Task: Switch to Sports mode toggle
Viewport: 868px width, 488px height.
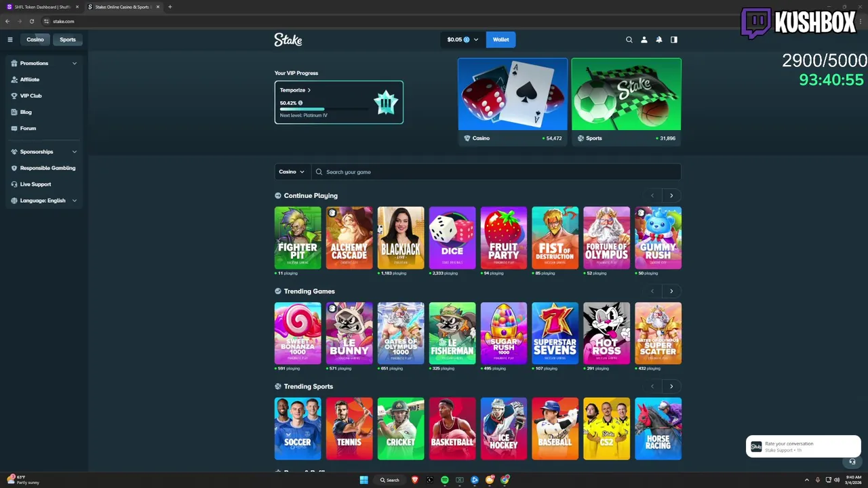Action: (68, 39)
